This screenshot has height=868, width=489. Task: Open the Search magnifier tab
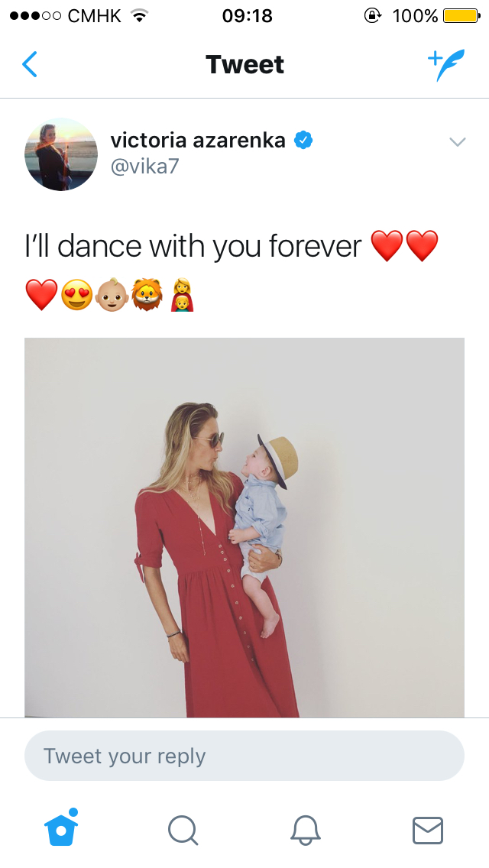[x=183, y=831]
